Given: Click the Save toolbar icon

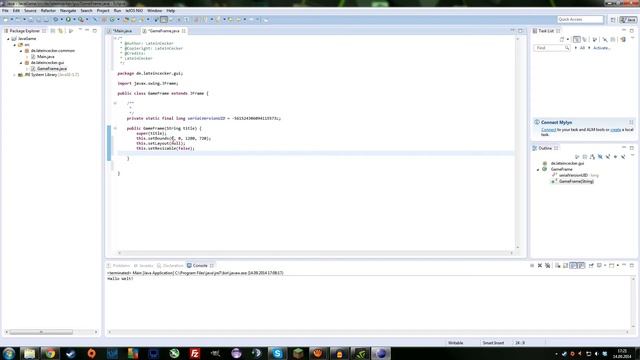Looking at the screenshot, I should click(x=31, y=20).
